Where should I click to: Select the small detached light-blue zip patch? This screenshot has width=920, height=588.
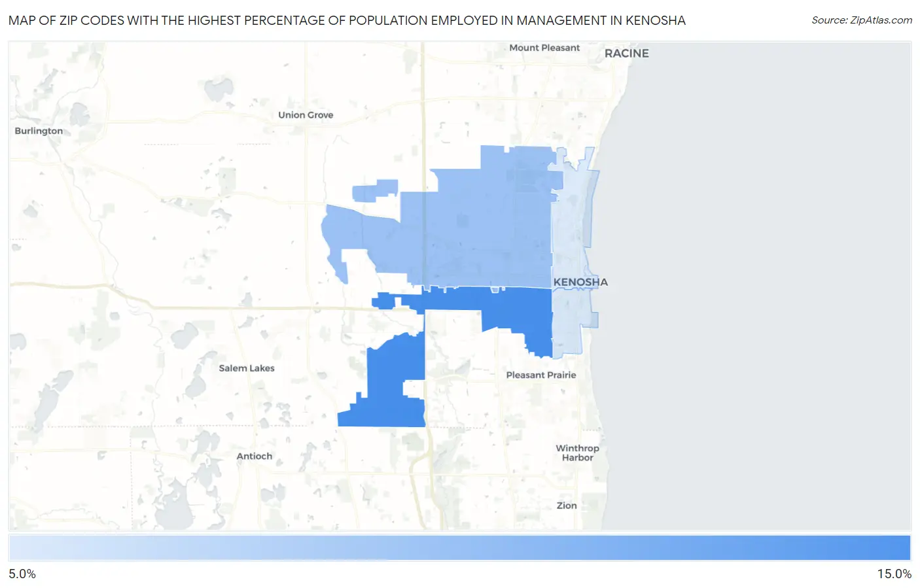[374, 190]
